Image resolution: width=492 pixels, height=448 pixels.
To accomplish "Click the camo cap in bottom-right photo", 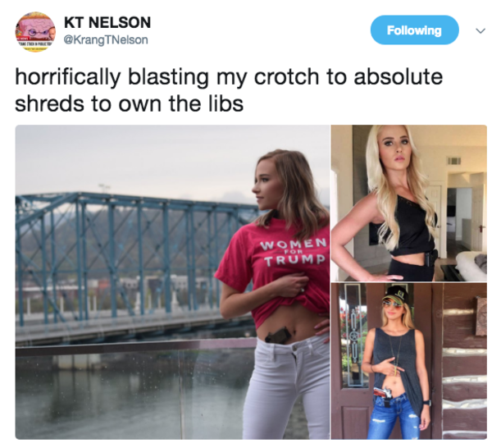I will pyautogui.click(x=395, y=293).
